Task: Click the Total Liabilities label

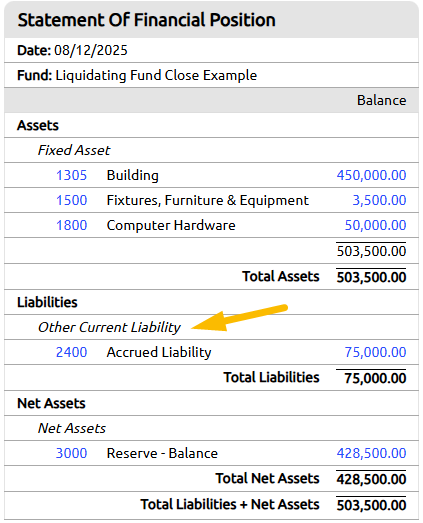Action: [x=271, y=377]
